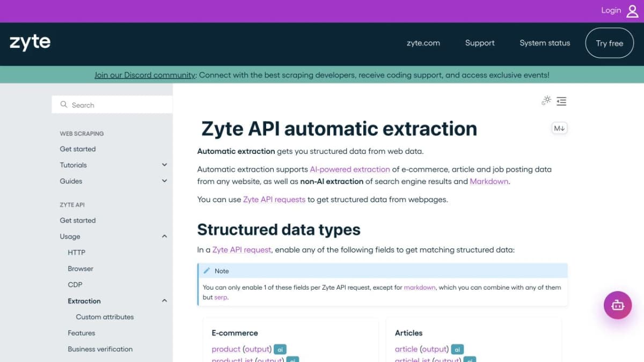Image resolution: width=644 pixels, height=362 pixels.
Task: Open the Tutorials sidebar item
Action: point(73,165)
